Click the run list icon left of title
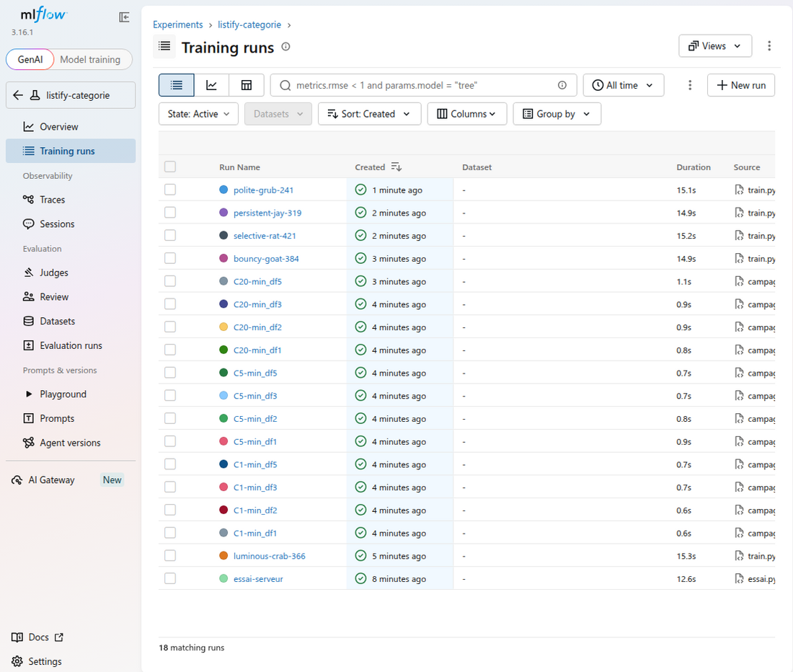 164,47
